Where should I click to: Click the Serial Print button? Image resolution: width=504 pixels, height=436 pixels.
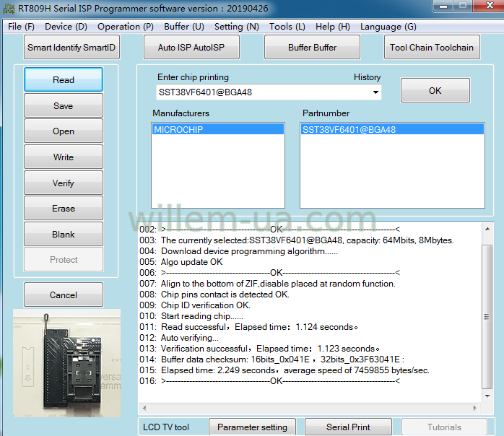tap(348, 427)
